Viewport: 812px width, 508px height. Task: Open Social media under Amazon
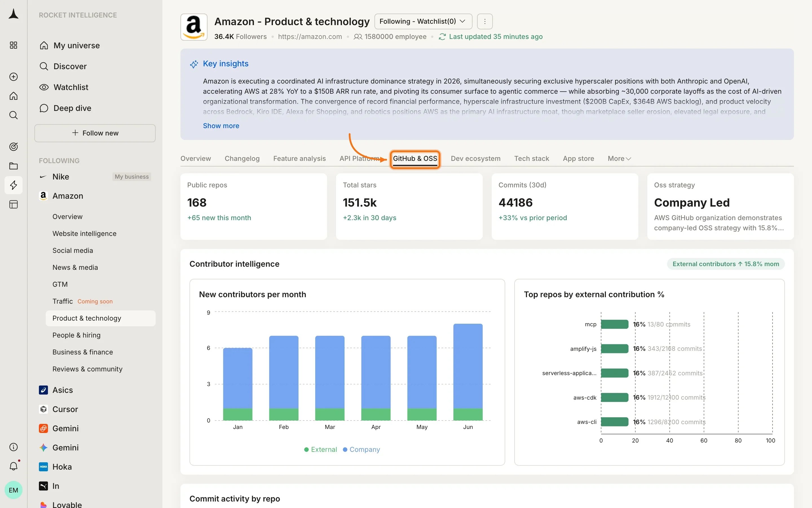[x=72, y=250]
